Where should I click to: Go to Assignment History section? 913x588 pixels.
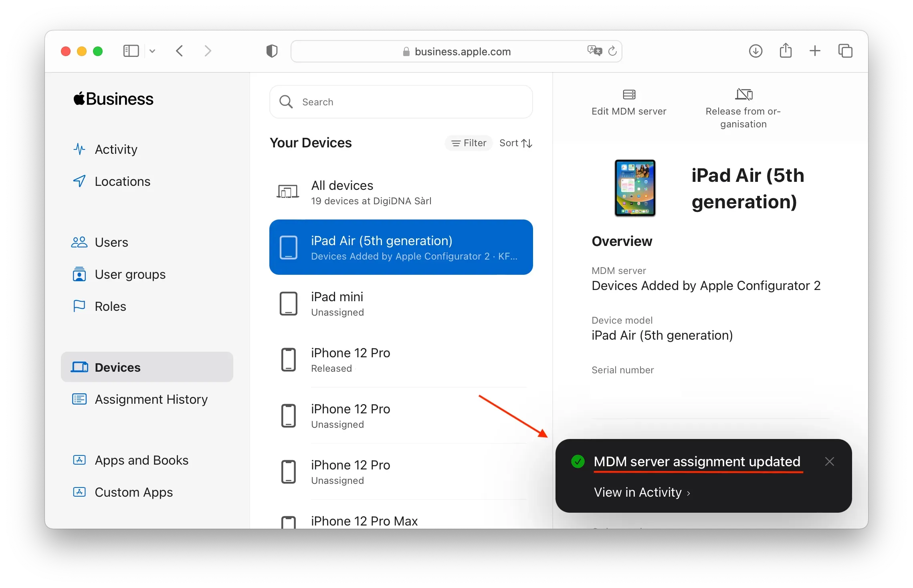(151, 399)
